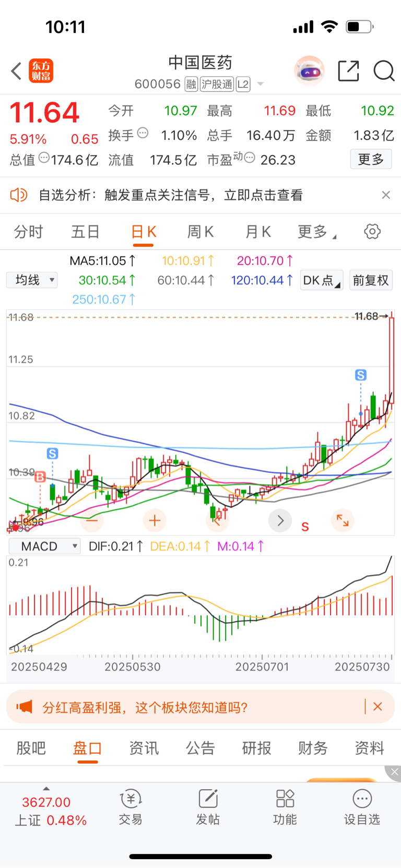Image resolution: width=401 pixels, height=868 pixels.
Task: Open the 研报 tab
Action: 257,748
